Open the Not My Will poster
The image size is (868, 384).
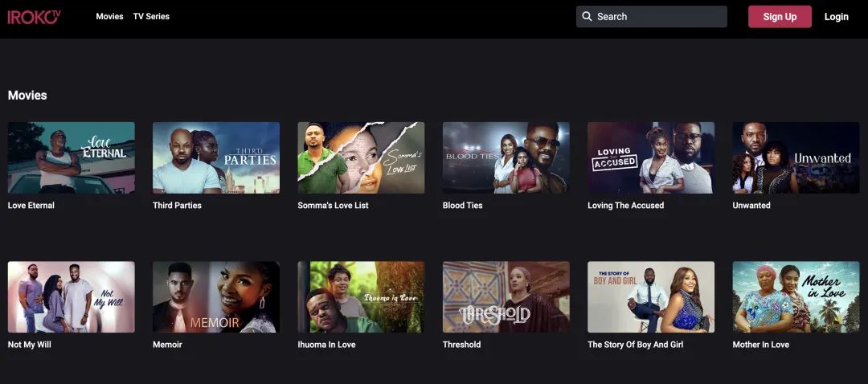[72, 297]
